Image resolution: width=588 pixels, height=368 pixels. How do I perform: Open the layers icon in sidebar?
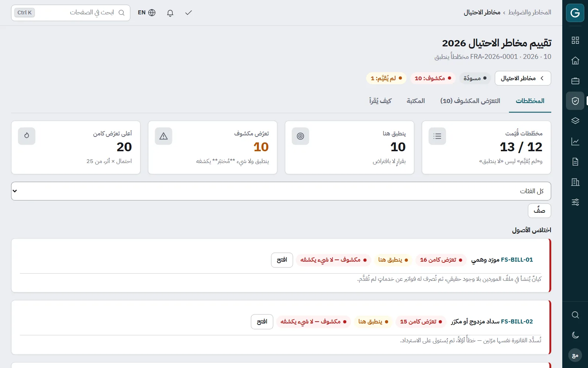(x=575, y=121)
